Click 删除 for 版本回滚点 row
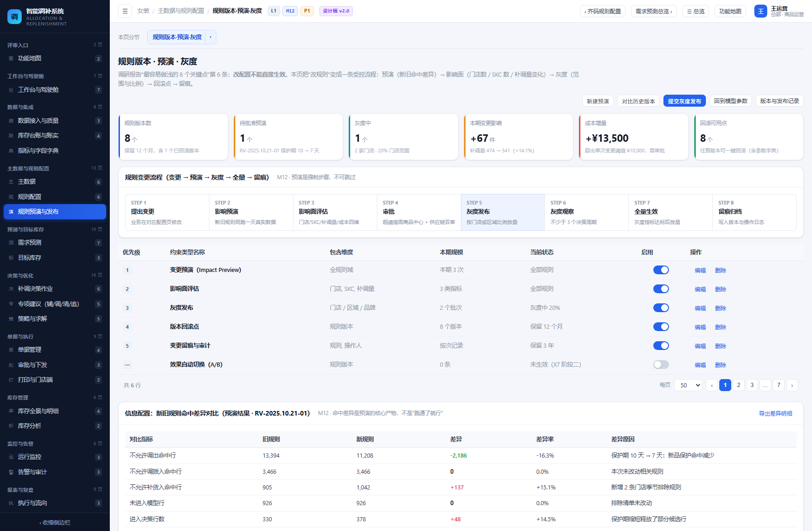This screenshot has height=531, width=812. [720, 327]
